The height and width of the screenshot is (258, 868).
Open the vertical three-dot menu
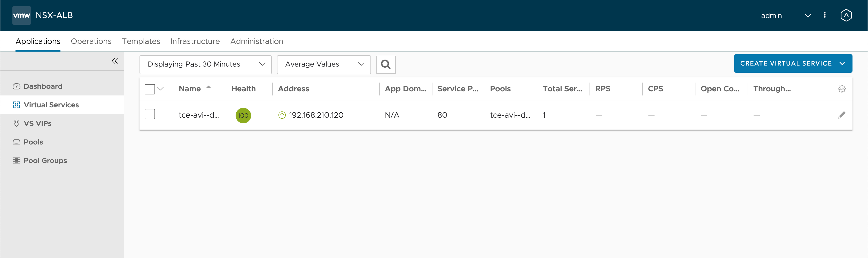(825, 15)
